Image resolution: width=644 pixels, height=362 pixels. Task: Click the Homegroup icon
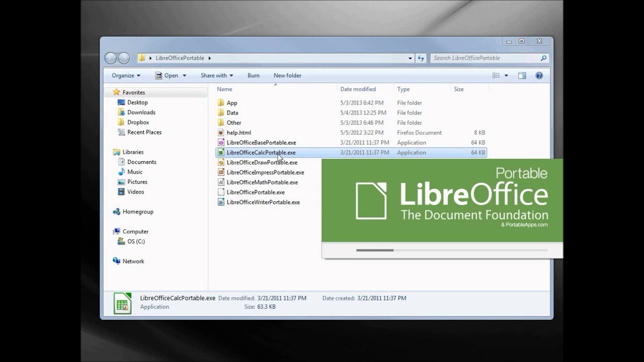point(116,212)
